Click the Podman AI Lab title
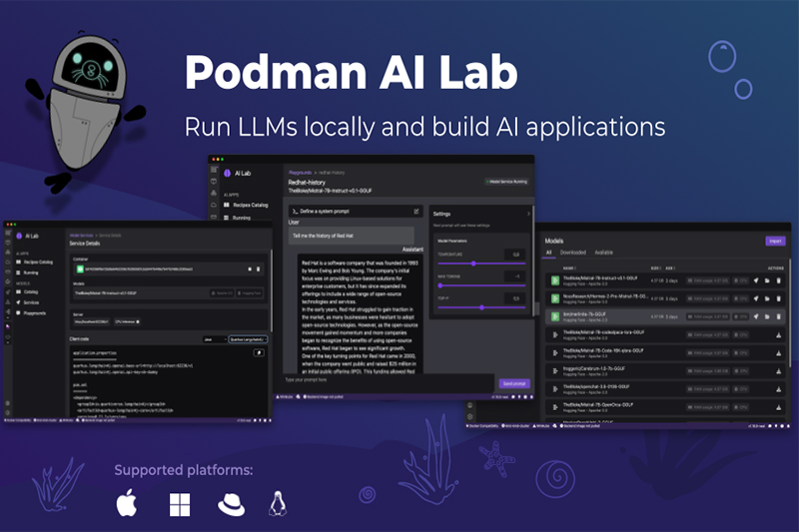Image resolution: width=799 pixels, height=532 pixels. point(352,71)
